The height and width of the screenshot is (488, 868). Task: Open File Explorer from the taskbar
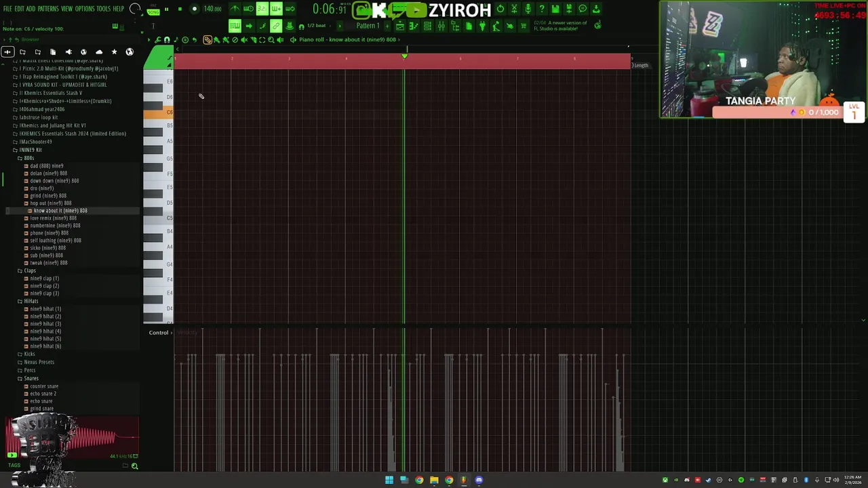(x=434, y=481)
